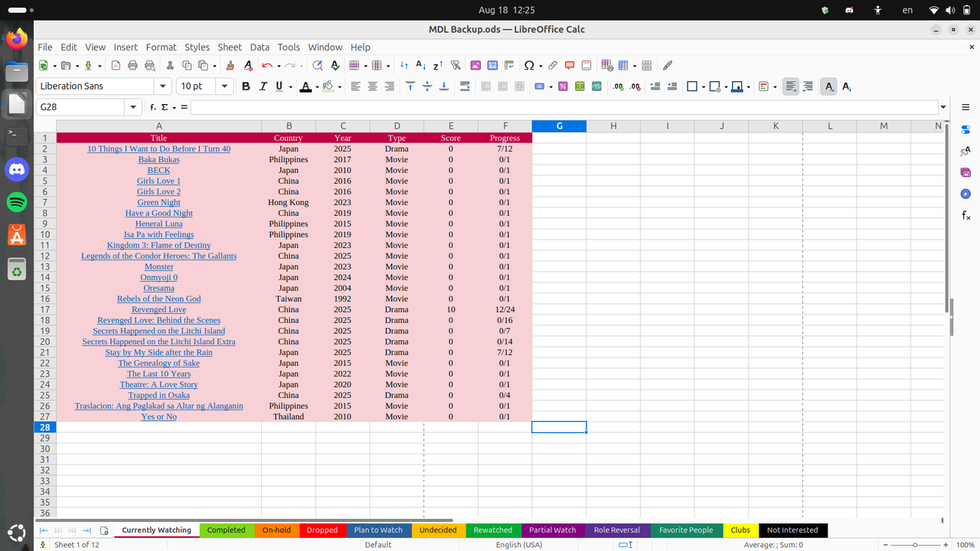This screenshot has width=980, height=551.
Task: Insert an image via toolbar icon
Action: click(x=475, y=66)
